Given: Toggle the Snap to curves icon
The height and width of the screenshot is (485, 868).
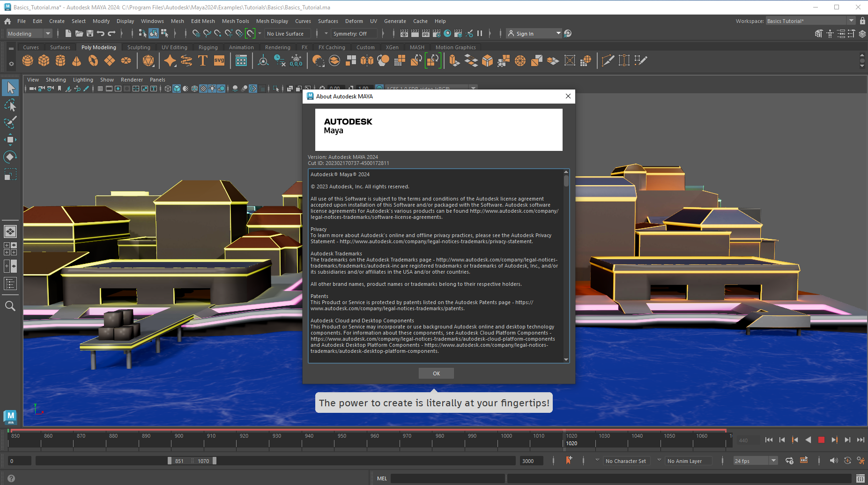Looking at the screenshot, I should pyautogui.click(x=207, y=33).
